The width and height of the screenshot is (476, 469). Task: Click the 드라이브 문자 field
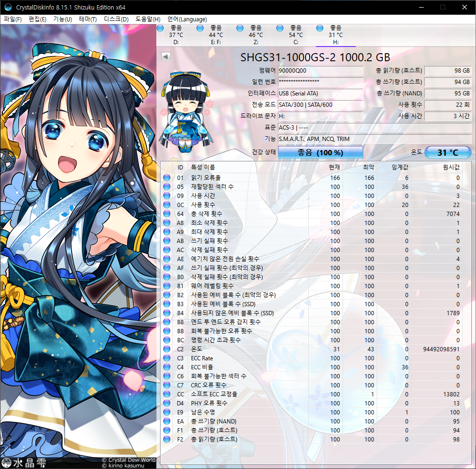click(x=320, y=116)
